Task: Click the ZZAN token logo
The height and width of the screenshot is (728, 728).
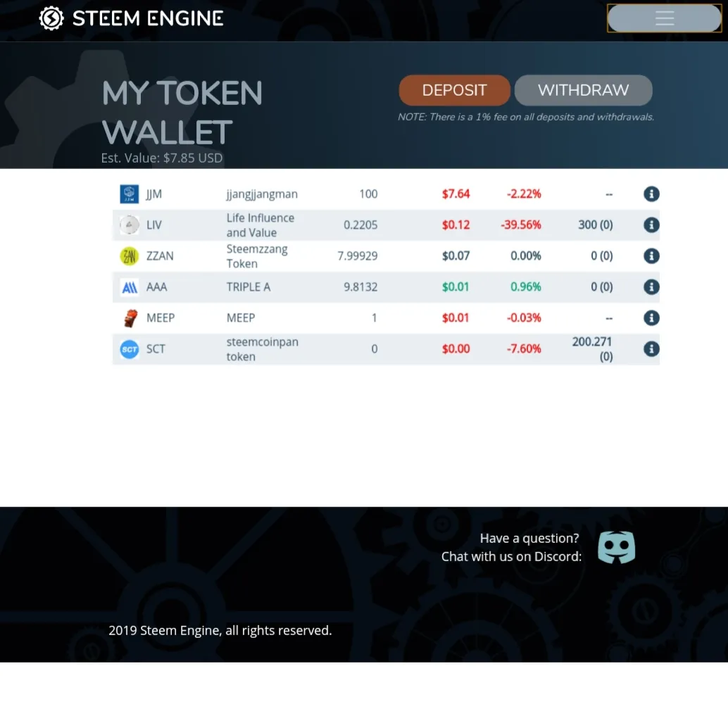Action: 129,256
